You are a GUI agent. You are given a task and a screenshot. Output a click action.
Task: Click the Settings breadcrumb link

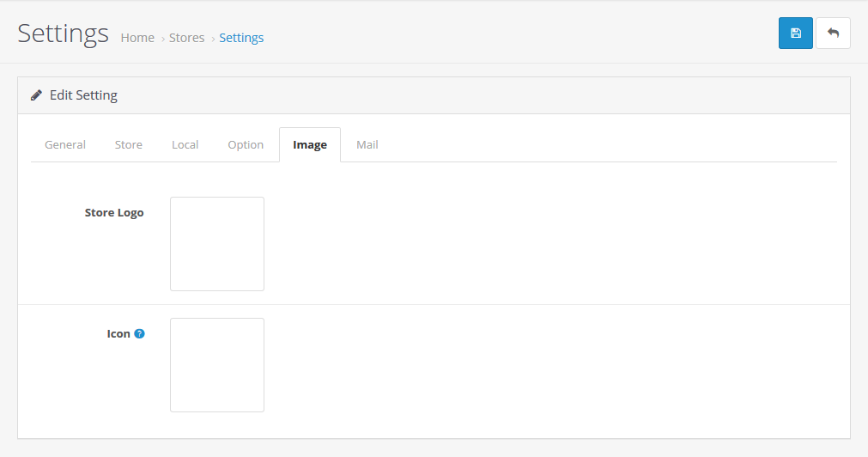point(241,38)
